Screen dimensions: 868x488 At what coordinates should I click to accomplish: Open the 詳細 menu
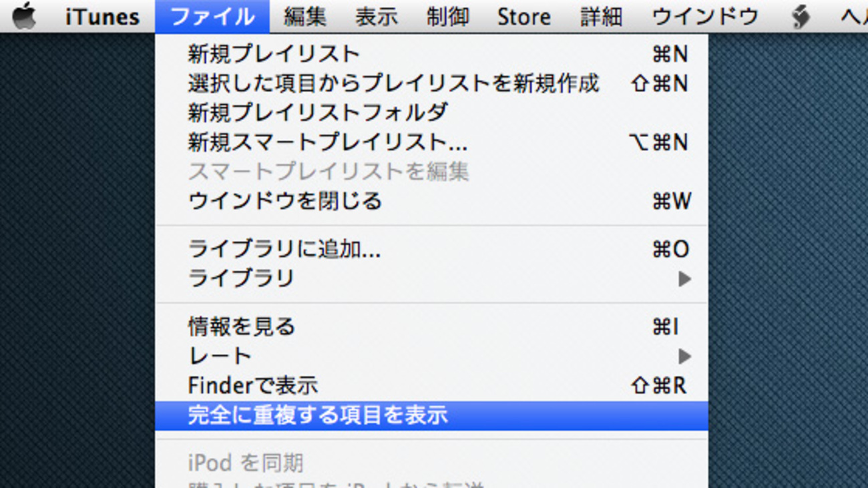[601, 16]
